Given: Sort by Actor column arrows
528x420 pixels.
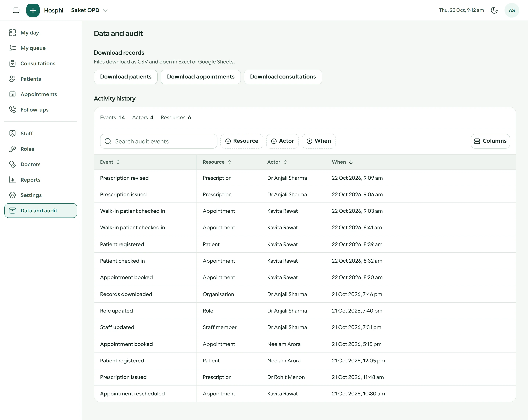Looking at the screenshot, I should click(285, 162).
